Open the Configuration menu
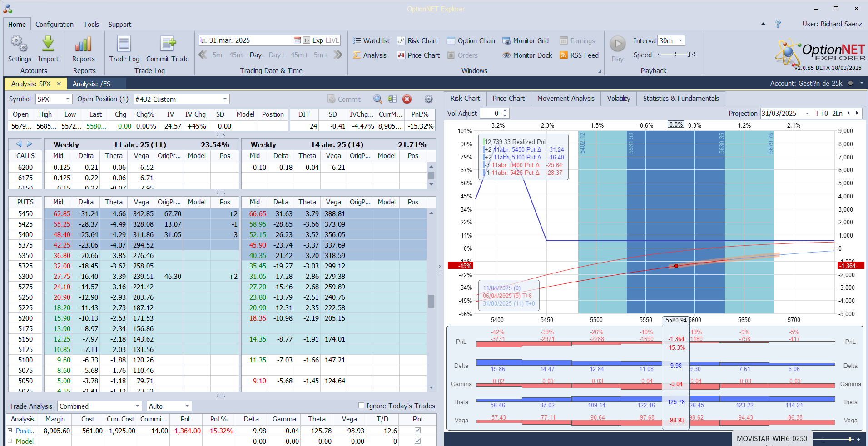 pos(55,24)
